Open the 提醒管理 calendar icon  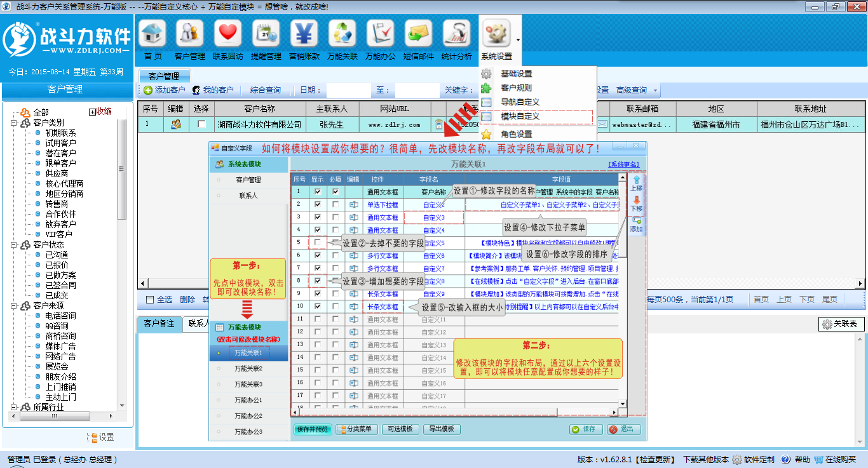(266, 34)
